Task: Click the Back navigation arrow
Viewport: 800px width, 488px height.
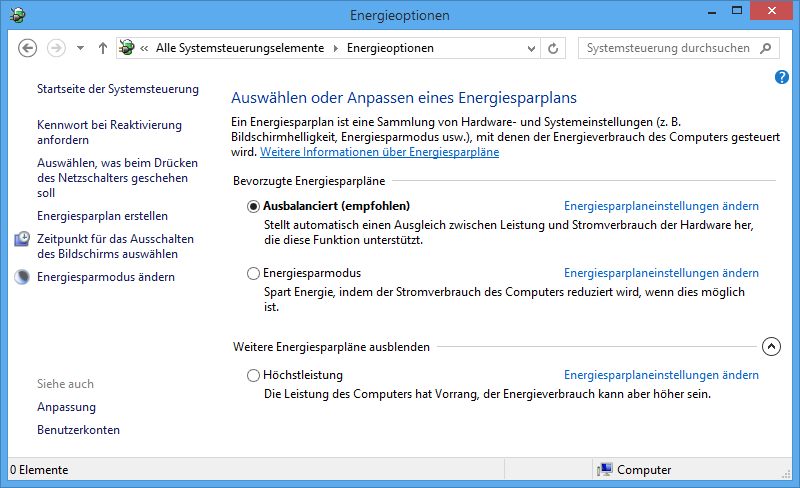Action: (27, 48)
